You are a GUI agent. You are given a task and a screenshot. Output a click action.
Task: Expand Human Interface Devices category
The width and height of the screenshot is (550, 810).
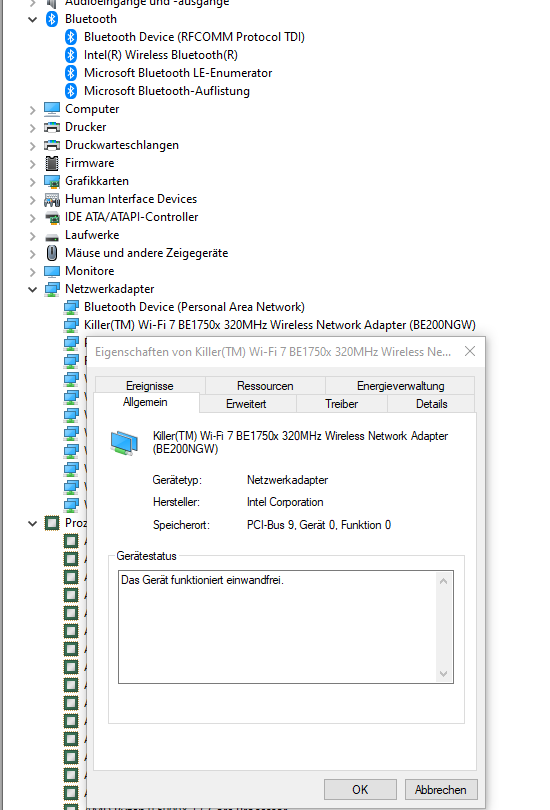point(33,200)
